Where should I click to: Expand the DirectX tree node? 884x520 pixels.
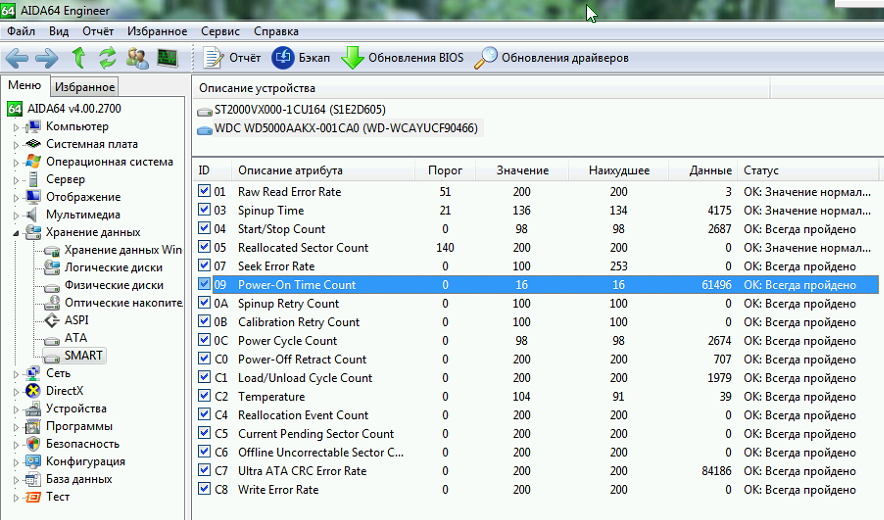[x=16, y=391]
